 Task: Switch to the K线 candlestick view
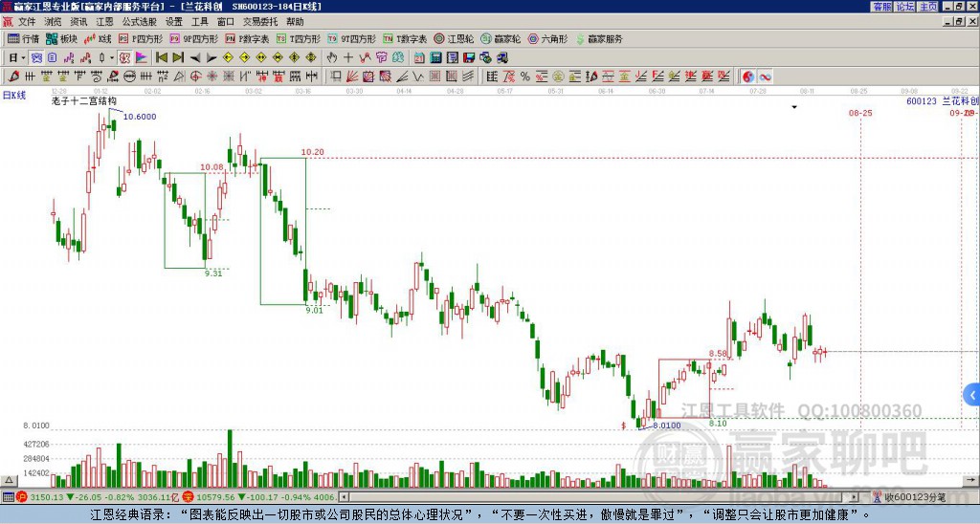click(99, 38)
